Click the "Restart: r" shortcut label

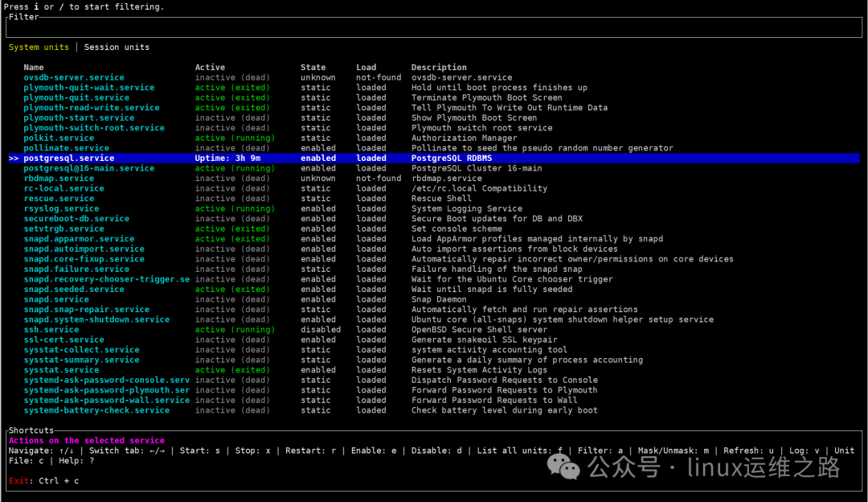click(x=313, y=451)
